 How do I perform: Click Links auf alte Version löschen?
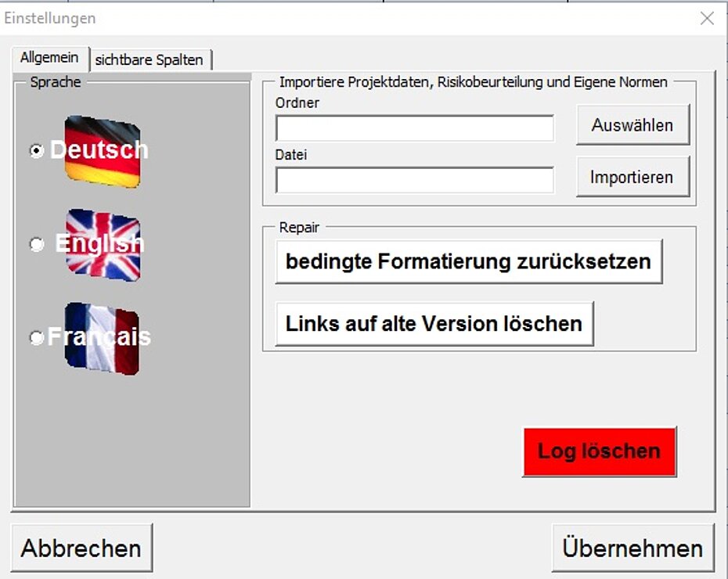[x=434, y=323]
